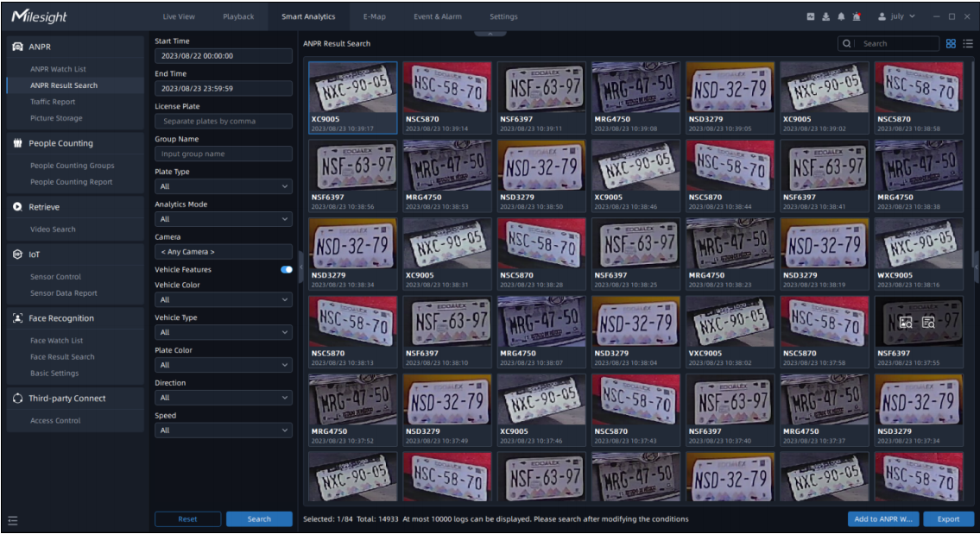This screenshot has height=534, width=980.
Task: Open the device status monitor icon
Action: [811, 17]
